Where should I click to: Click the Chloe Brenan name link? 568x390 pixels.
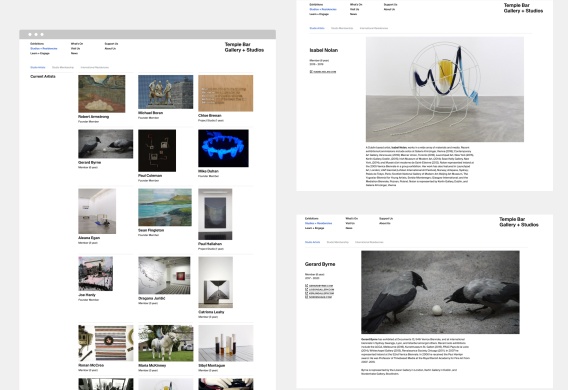point(210,116)
